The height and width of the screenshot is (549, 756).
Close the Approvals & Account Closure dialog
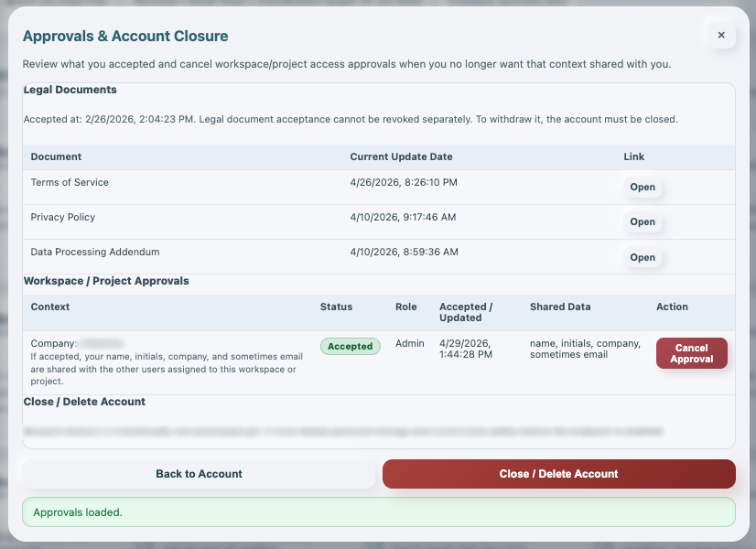click(x=721, y=35)
